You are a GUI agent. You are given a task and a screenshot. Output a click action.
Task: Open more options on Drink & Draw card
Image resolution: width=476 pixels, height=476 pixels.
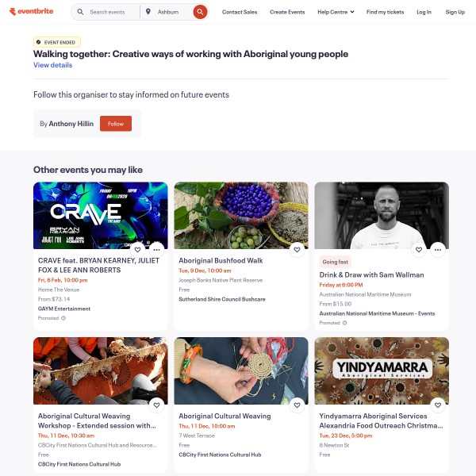pyautogui.click(x=438, y=250)
